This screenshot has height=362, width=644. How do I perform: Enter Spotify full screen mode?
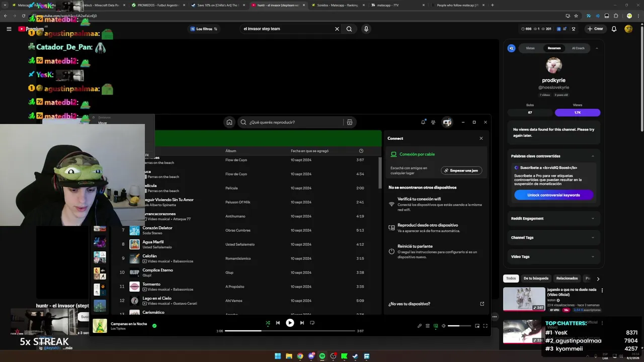pos(486,326)
